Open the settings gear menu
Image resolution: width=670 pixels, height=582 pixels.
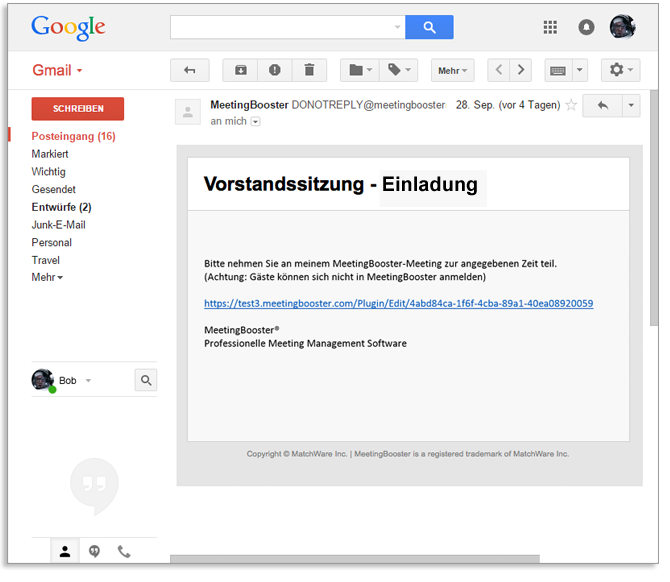(x=620, y=70)
